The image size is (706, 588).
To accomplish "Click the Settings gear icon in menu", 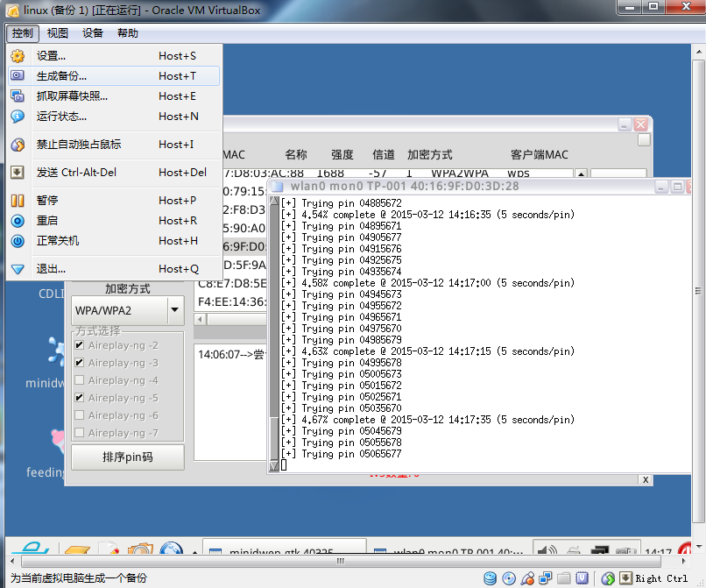I will 18,56.
